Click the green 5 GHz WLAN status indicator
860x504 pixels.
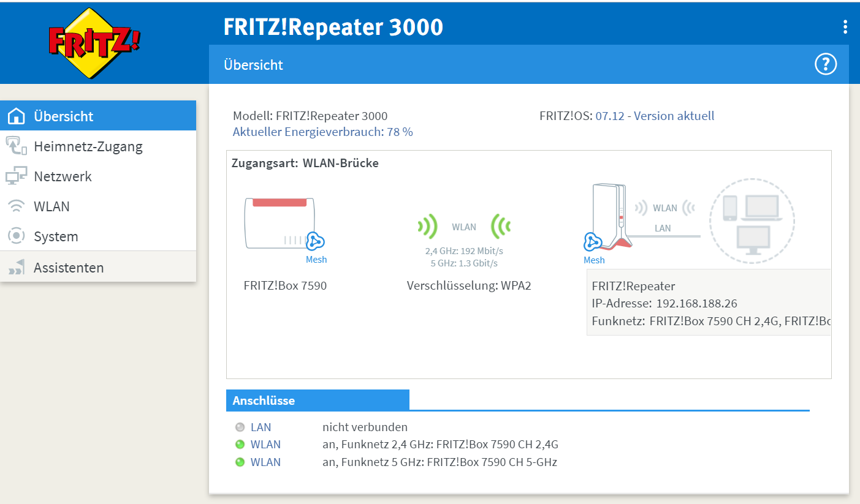click(x=240, y=462)
